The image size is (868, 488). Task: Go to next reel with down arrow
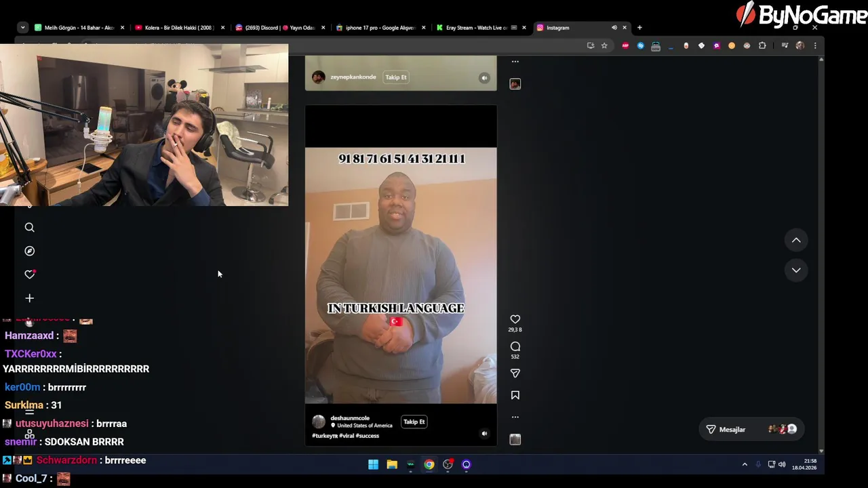pos(796,270)
